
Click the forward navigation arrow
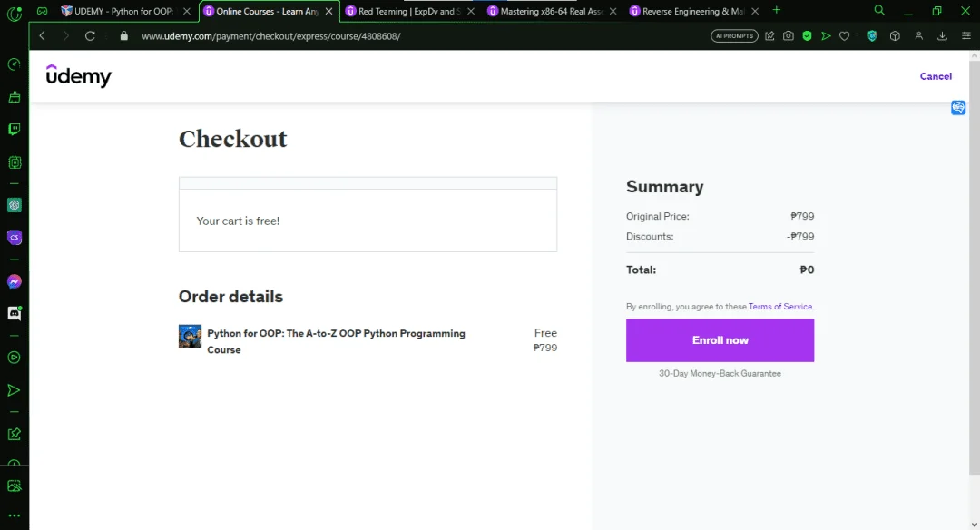coord(65,36)
